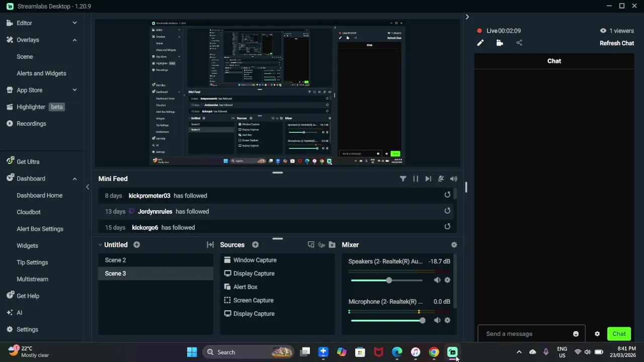Click the camera signal icon in Sources header

tap(321, 245)
